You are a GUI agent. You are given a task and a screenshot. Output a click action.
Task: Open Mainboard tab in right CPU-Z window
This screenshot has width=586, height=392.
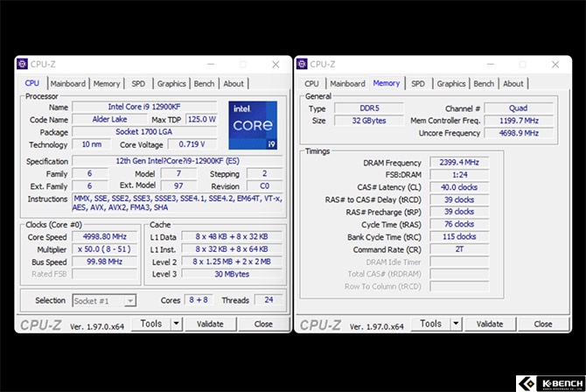click(x=347, y=83)
